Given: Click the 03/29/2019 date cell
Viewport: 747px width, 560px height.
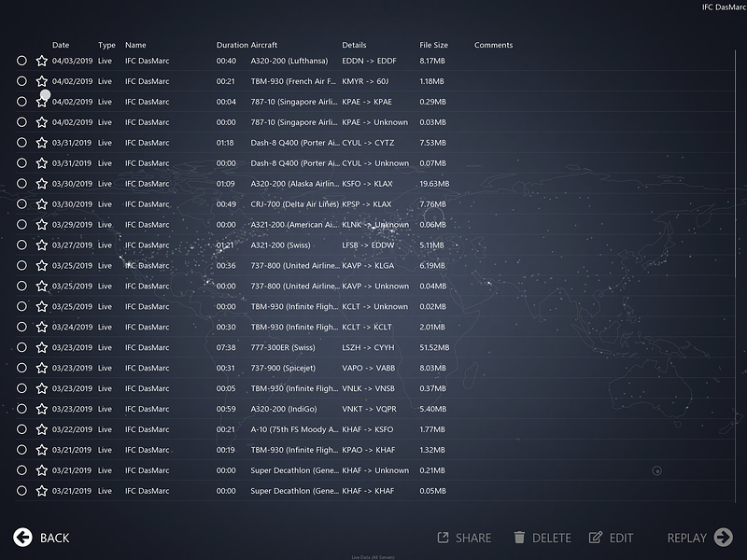Looking at the screenshot, I should coord(72,225).
